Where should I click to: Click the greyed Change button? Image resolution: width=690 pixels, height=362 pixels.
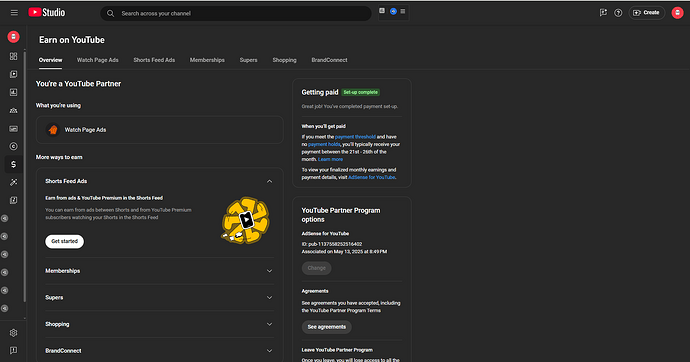coord(316,268)
